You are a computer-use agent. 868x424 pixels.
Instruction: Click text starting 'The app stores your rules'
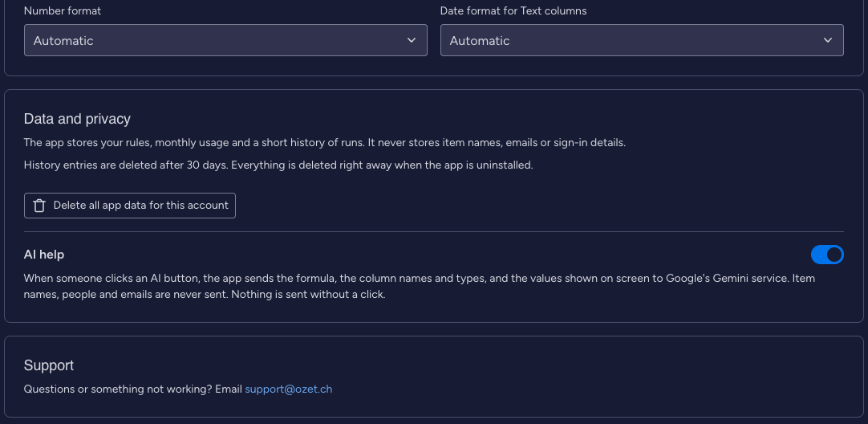[324, 142]
